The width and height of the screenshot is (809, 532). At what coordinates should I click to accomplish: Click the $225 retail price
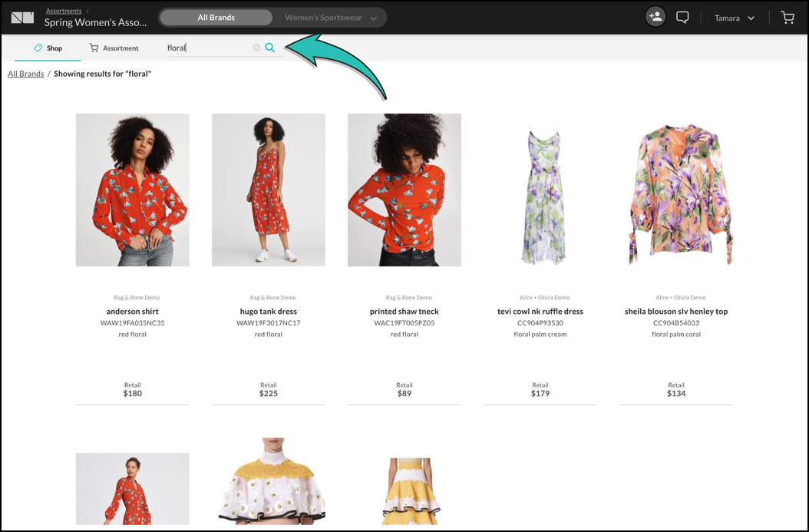pos(269,393)
